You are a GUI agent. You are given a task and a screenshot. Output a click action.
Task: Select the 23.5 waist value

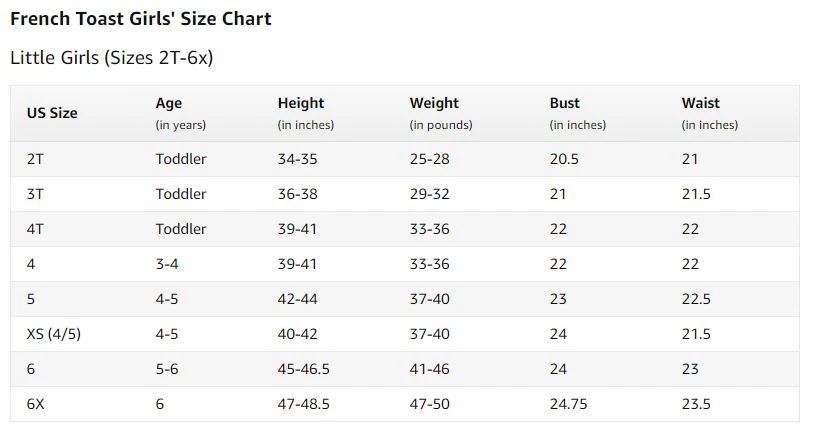(696, 404)
